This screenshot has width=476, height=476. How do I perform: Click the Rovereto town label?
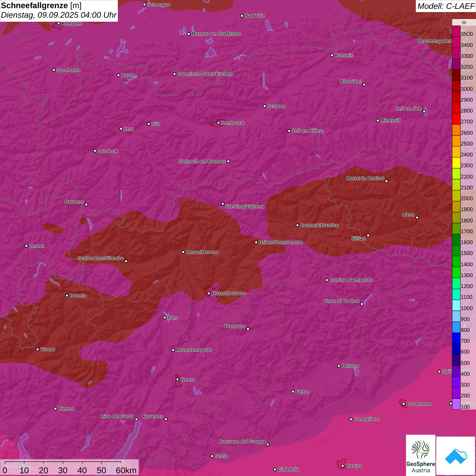153,416
